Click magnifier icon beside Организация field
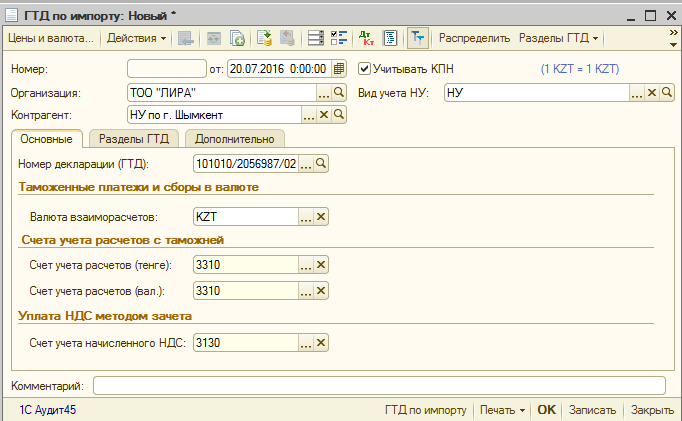The width and height of the screenshot is (682, 421). [338, 92]
